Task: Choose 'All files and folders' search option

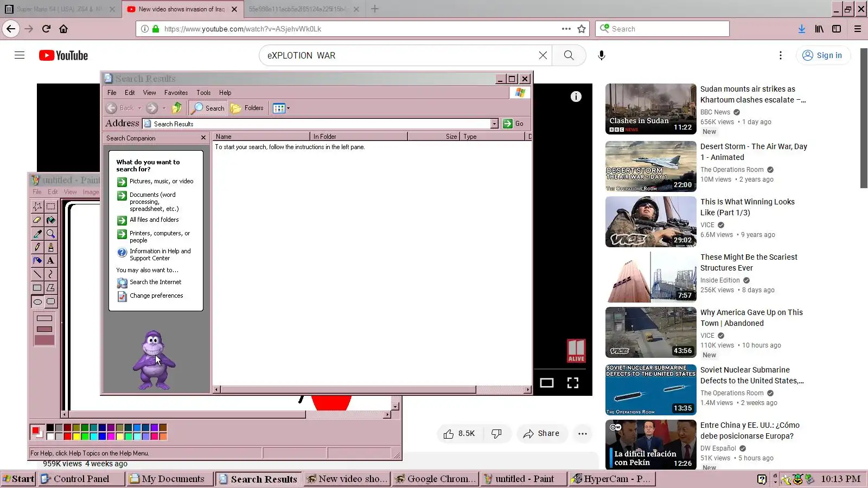Action: coord(148,220)
